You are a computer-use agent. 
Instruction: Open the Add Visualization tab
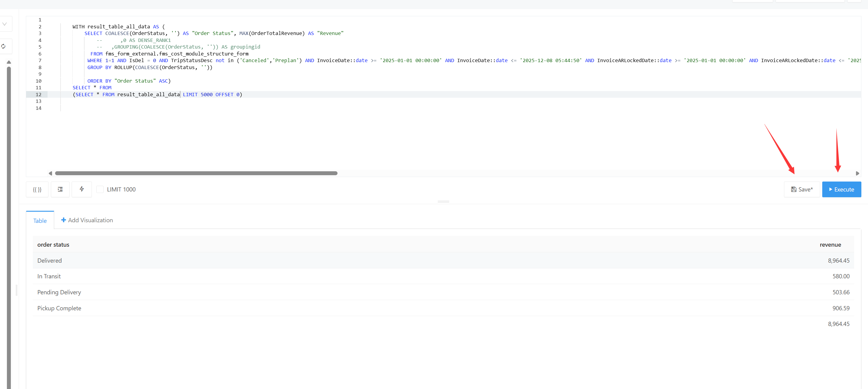(90, 220)
